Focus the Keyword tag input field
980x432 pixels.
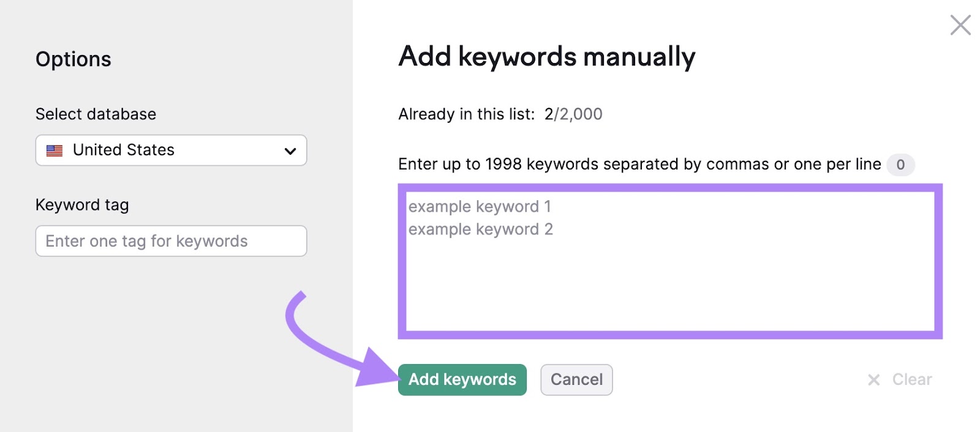pos(171,241)
